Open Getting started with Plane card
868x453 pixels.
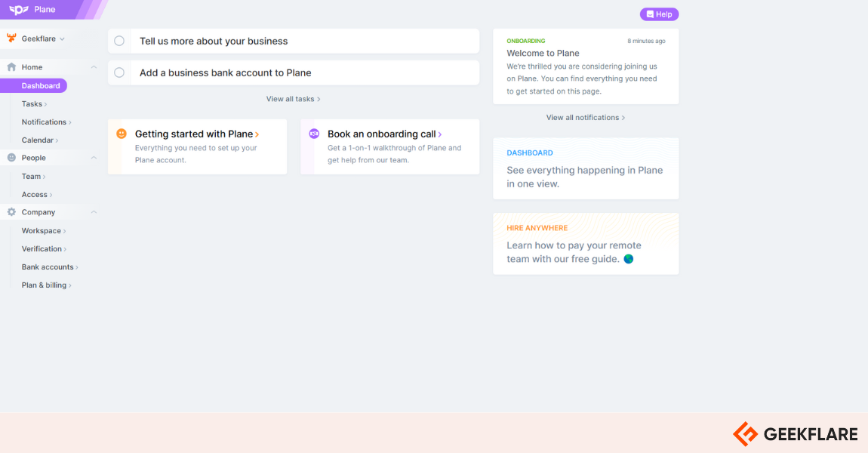198,146
